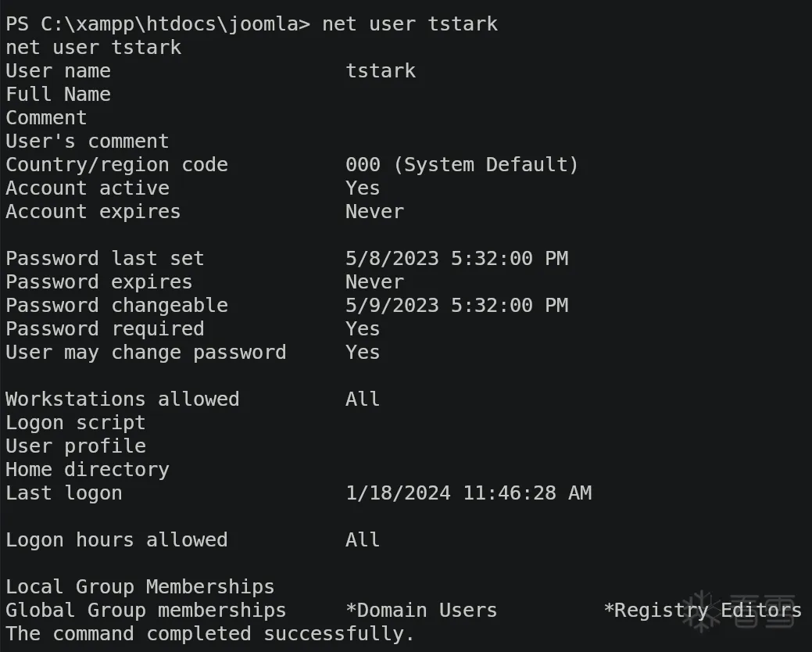This screenshot has height=652, width=812.
Task: Click the "*Domain Users" group entry
Action: pyautogui.click(x=421, y=610)
